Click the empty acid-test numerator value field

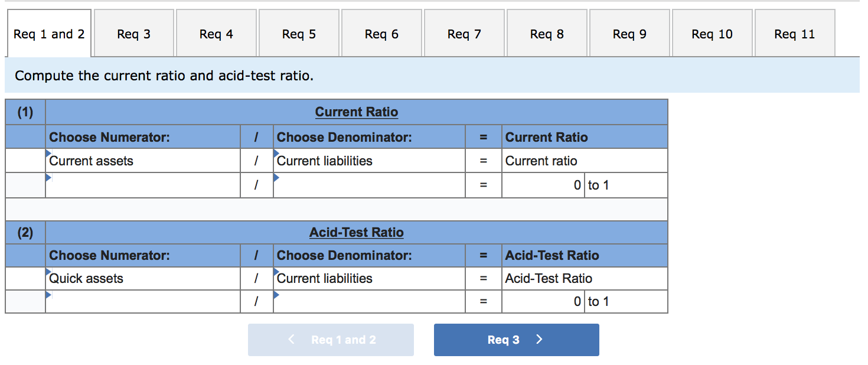(x=142, y=302)
